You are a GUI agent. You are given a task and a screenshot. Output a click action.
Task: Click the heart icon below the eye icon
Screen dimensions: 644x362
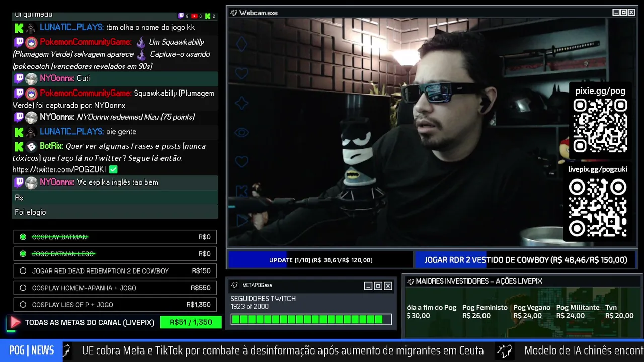pyautogui.click(x=242, y=162)
